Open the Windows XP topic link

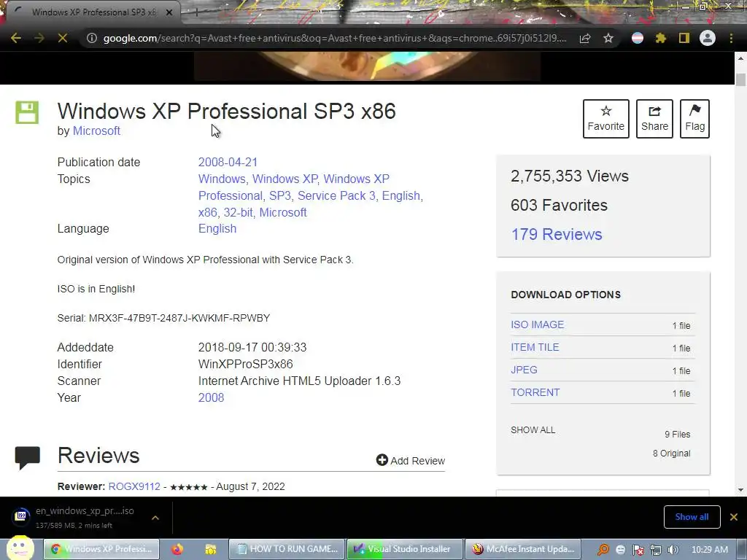point(285,179)
